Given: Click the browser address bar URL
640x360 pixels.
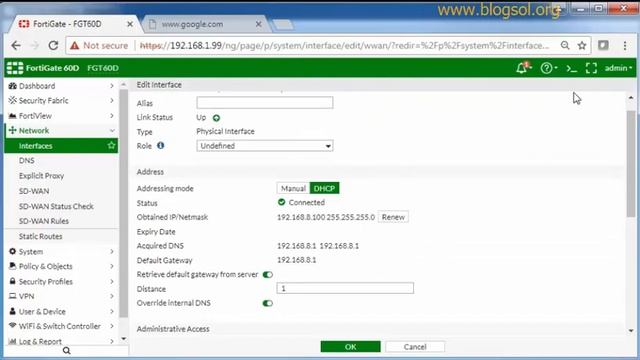Looking at the screenshot, I should coord(345,45).
